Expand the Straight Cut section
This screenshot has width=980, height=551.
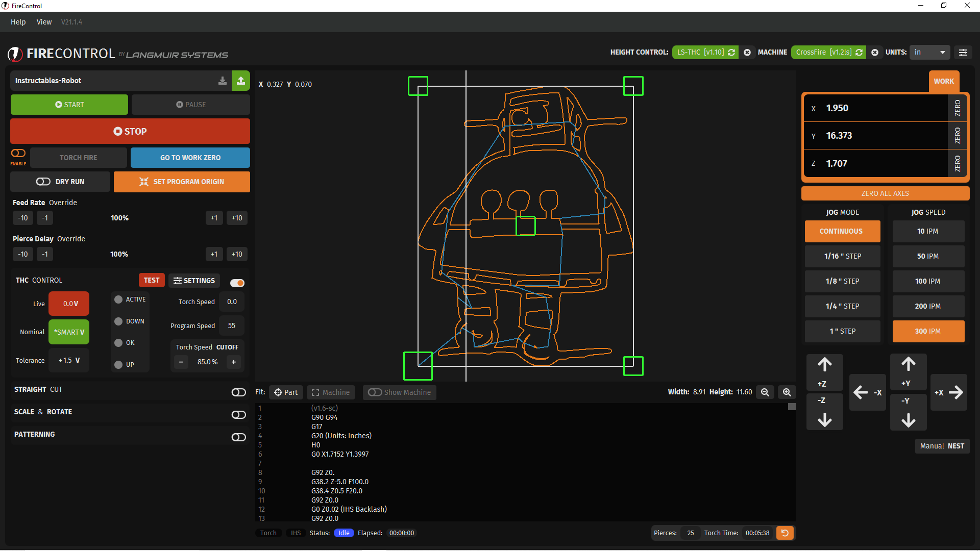pyautogui.click(x=238, y=392)
